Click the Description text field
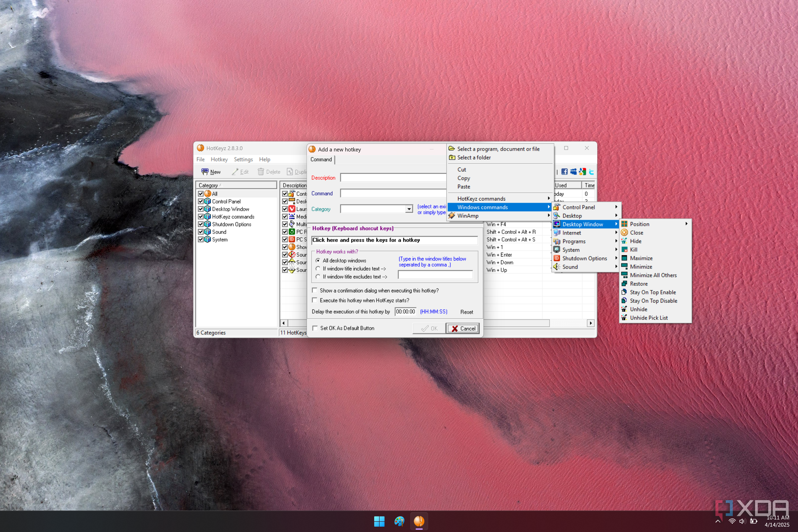The image size is (798, 532). click(393, 178)
